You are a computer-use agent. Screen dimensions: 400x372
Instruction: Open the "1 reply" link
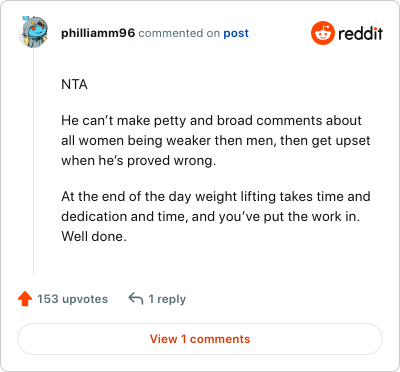pyautogui.click(x=167, y=299)
